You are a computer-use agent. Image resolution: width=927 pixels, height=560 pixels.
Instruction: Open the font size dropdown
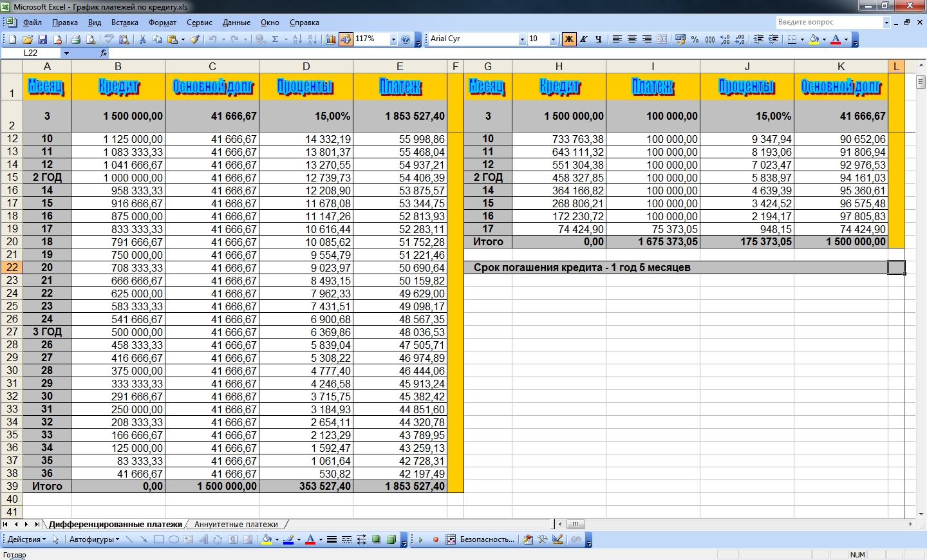[553, 39]
